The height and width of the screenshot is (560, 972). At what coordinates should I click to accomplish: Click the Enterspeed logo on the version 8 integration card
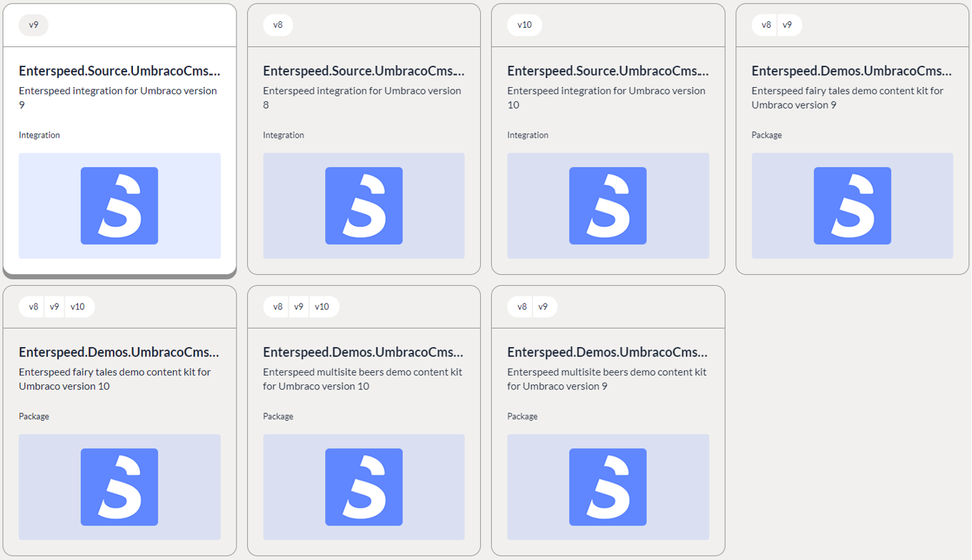click(x=364, y=206)
